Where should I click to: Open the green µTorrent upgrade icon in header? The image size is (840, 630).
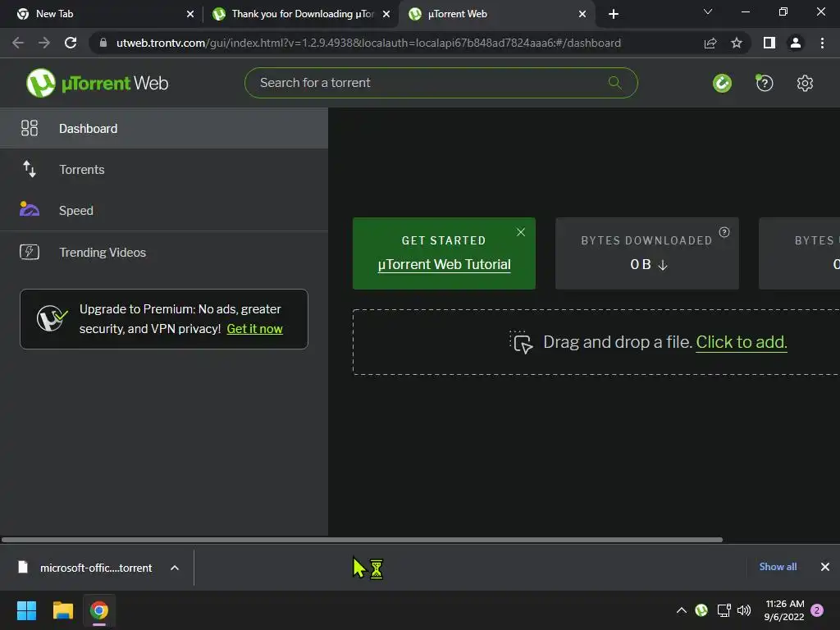coord(722,83)
